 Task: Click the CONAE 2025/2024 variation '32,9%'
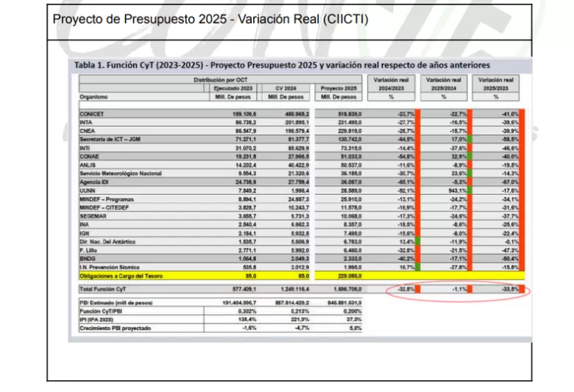(x=459, y=157)
